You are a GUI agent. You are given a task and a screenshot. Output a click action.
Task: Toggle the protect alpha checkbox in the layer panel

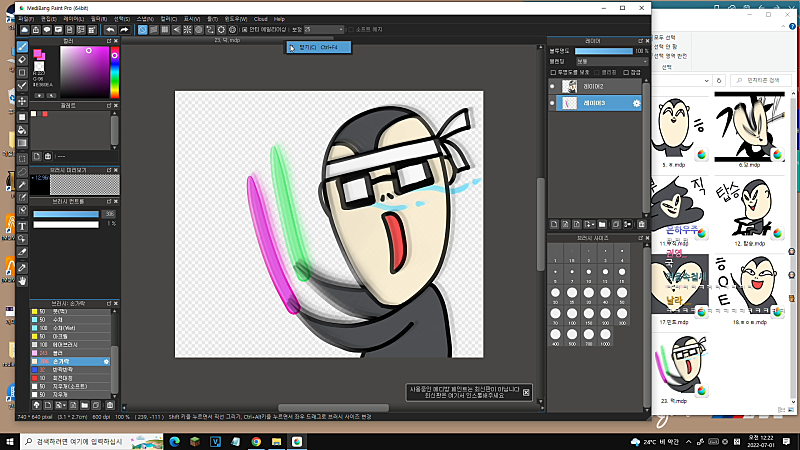click(554, 72)
